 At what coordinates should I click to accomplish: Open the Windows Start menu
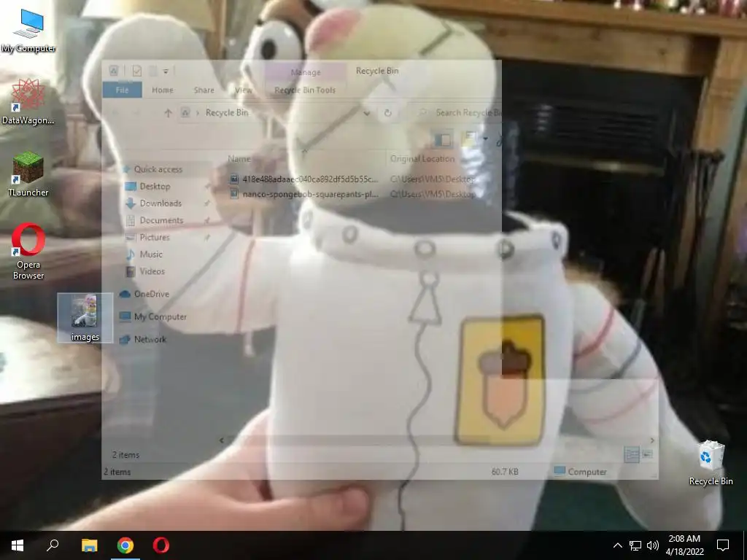pyautogui.click(x=18, y=545)
